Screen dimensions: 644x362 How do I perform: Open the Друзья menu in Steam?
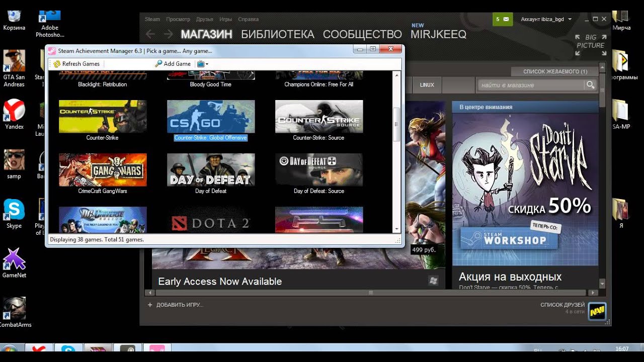click(x=205, y=19)
